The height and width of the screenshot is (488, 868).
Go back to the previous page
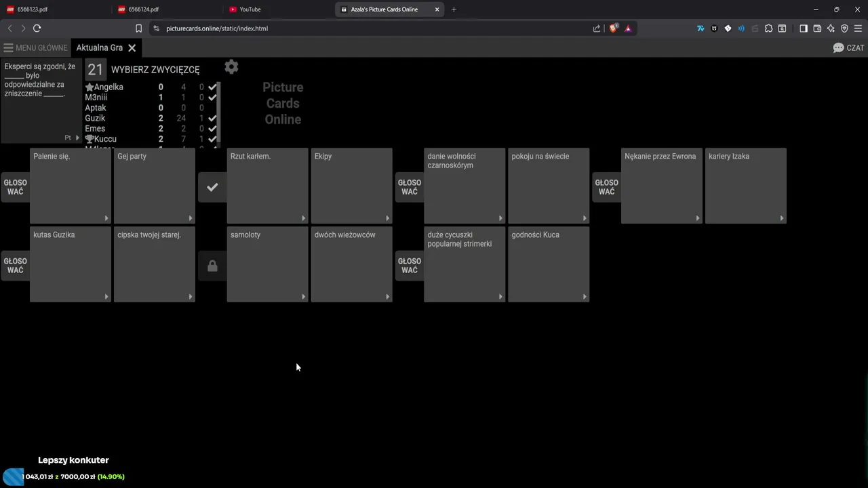(x=9, y=28)
